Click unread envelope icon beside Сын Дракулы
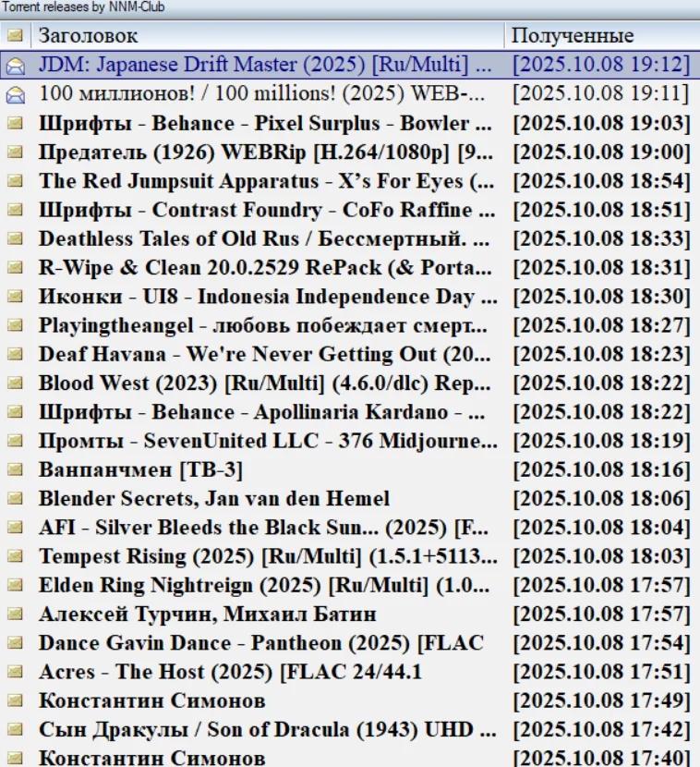Viewport: 700px width, 767px height. coord(15,729)
